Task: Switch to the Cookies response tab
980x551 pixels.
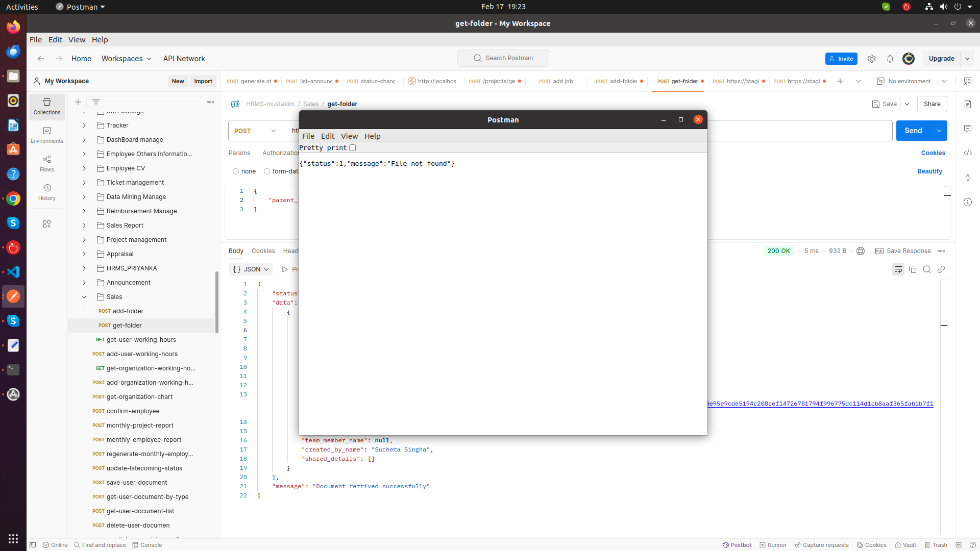Action: pyautogui.click(x=263, y=251)
